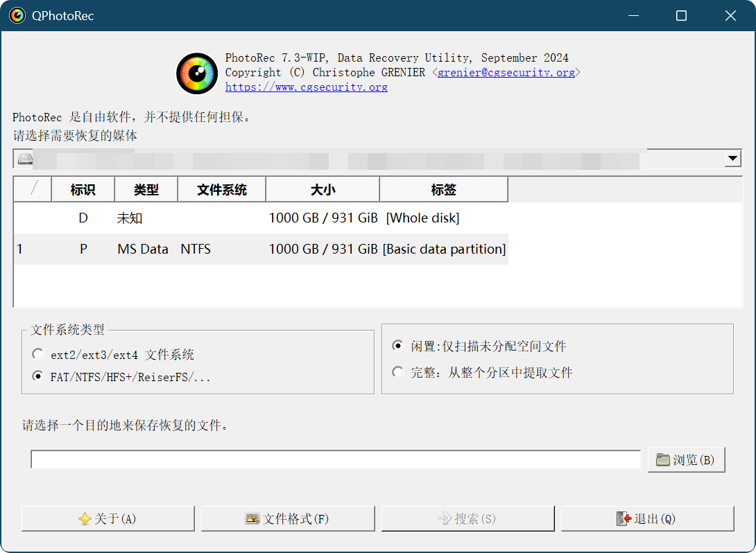The image size is (756, 553).
Task: Click the D flag cell of whole disk
Action: [83, 218]
